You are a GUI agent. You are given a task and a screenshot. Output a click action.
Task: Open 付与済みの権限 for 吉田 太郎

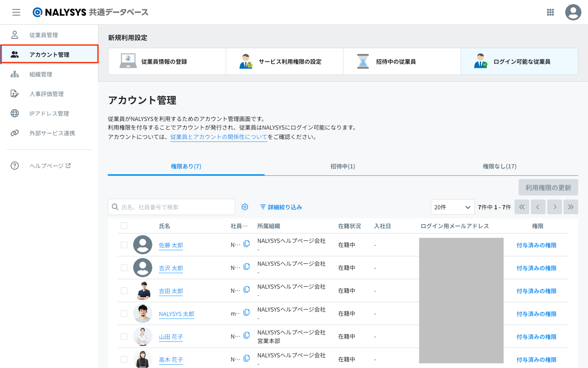[x=536, y=291]
